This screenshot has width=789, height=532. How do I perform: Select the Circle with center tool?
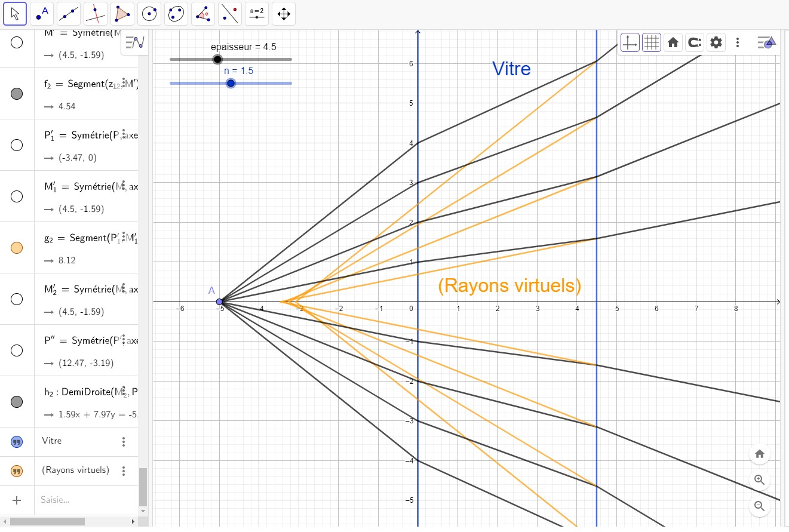[149, 13]
